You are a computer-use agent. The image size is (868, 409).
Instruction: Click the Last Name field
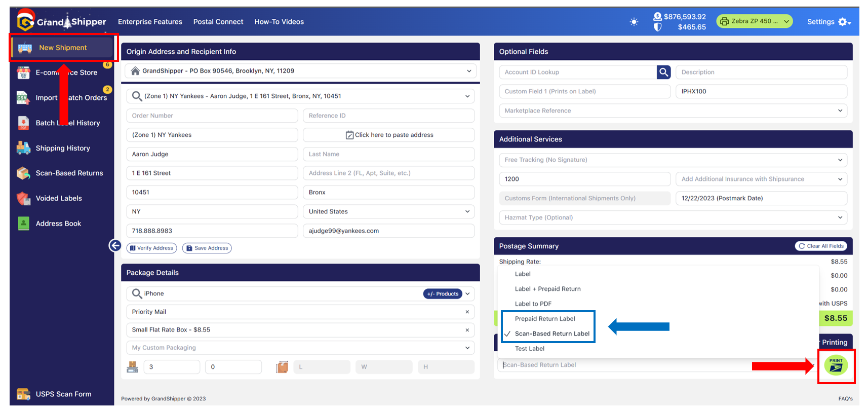coord(388,154)
